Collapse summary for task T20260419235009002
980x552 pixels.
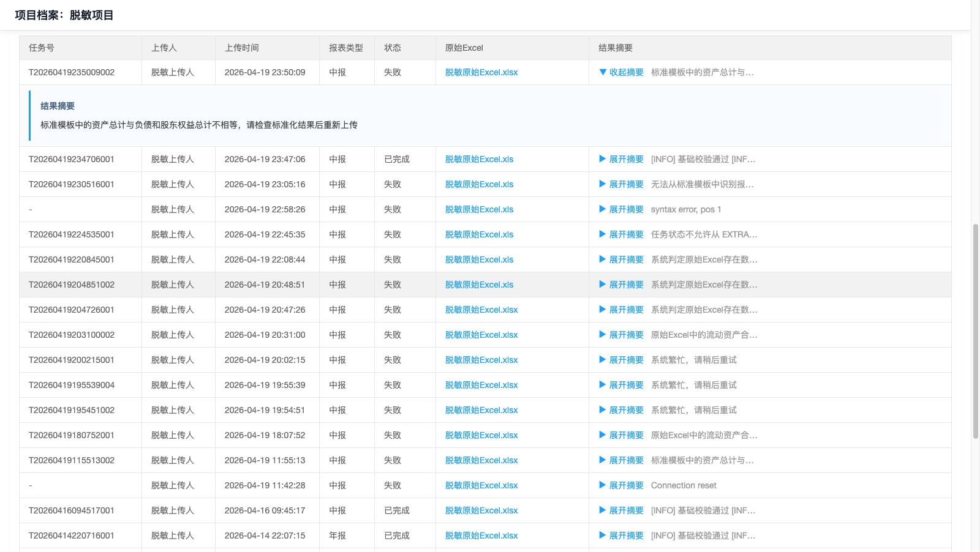tap(621, 72)
